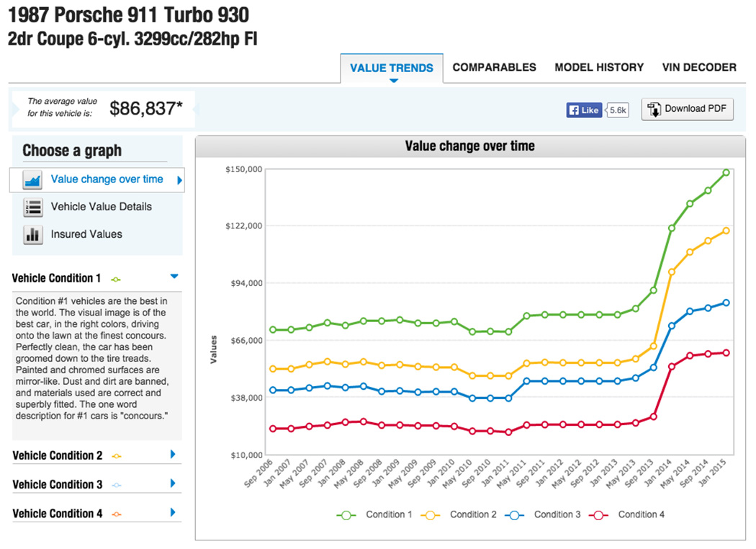Download the PDF report

687,109
